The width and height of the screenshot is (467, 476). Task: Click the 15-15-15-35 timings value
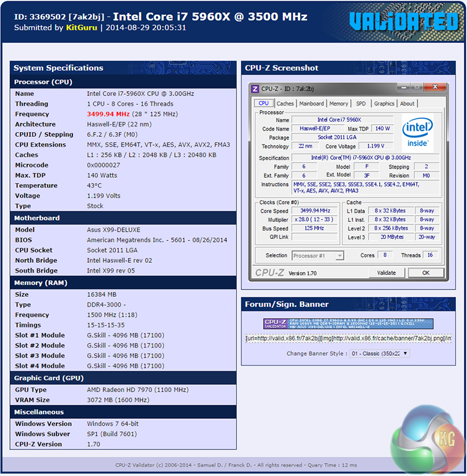[x=105, y=325]
